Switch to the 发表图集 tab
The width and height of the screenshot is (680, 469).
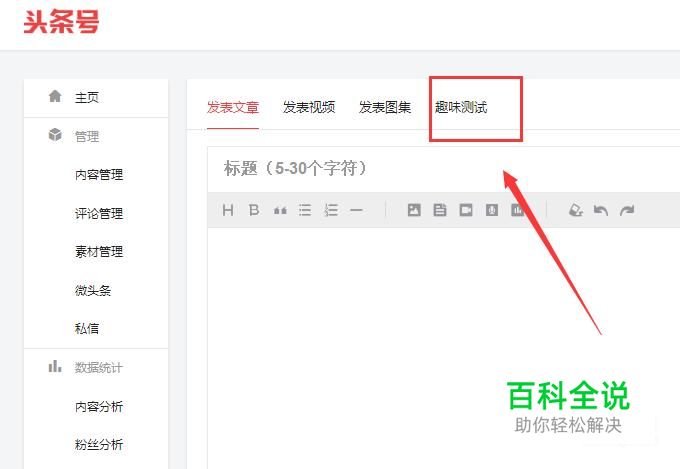(385, 107)
